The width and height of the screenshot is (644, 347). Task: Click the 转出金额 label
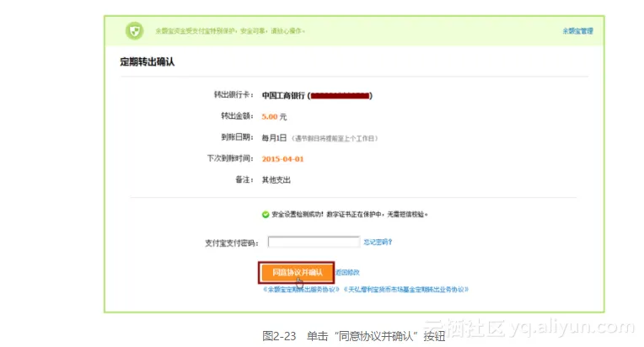click(237, 116)
